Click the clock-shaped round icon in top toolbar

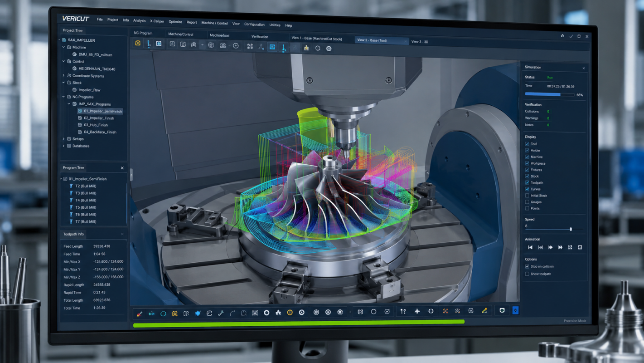236,46
